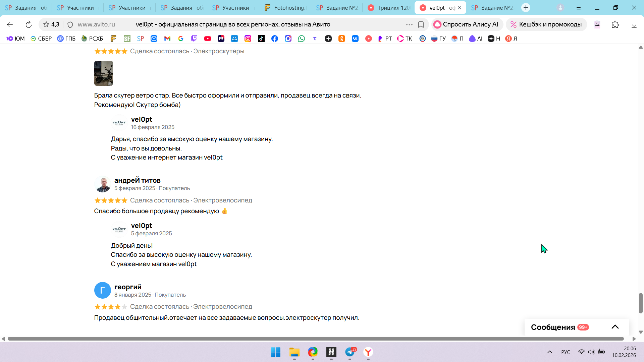Click the Gmail bookmark icon
The height and width of the screenshot is (362, 644).
point(167,39)
